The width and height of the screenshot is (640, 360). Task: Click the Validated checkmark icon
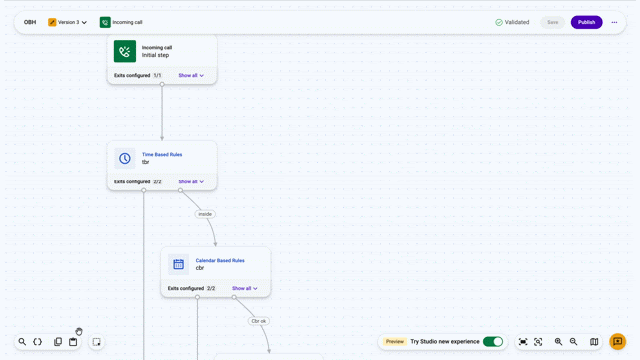coord(499,22)
